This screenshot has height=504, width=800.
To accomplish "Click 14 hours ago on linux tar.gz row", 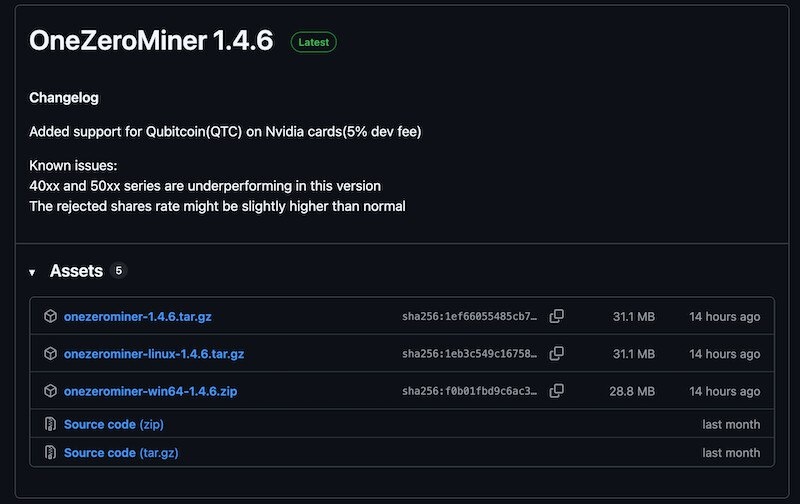I will [x=724, y=354].
